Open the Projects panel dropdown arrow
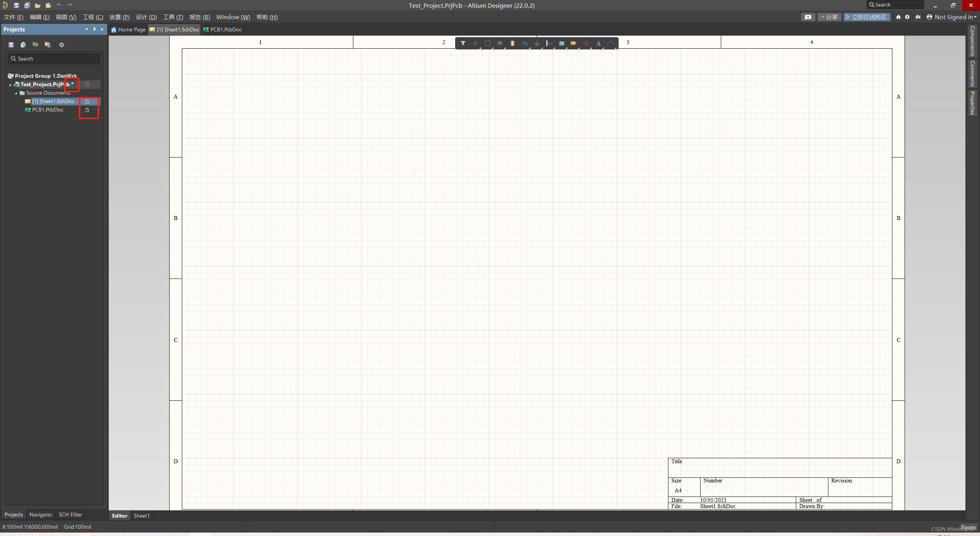Screen dimensions: 980x536 pos(87,29)
